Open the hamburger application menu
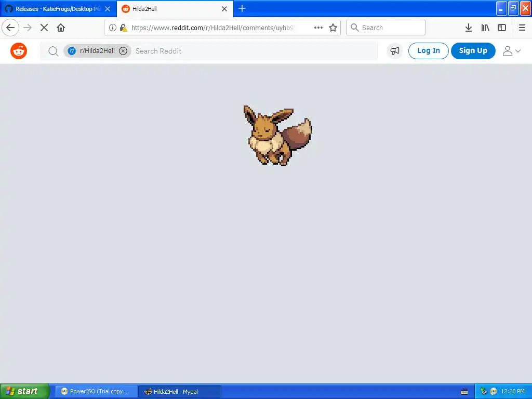532x399 pixels. (522, 28)
